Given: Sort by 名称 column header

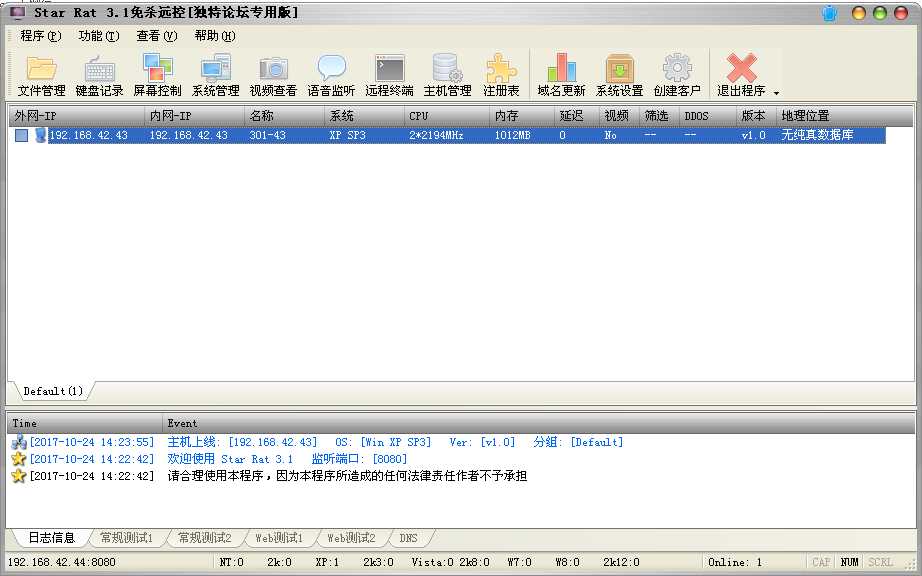Looking at the screenshot, I should pos(284,116).
